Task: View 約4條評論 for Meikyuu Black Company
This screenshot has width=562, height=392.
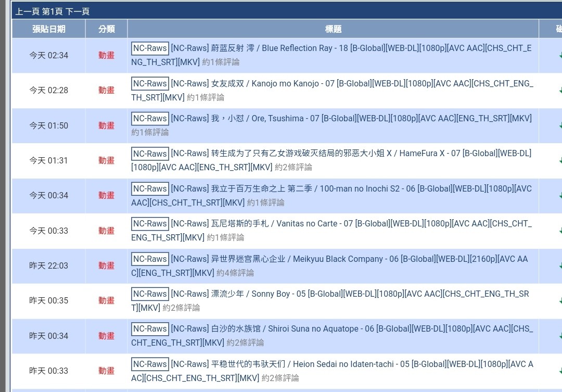Action: click(x=235, y=273)
